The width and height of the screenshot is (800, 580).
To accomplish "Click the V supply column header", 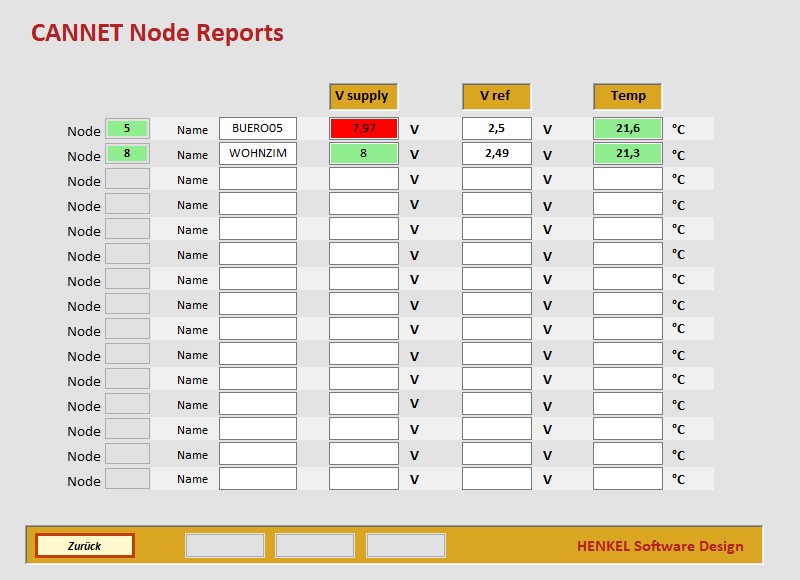I will pyautogui.click(x=363, y=96).
